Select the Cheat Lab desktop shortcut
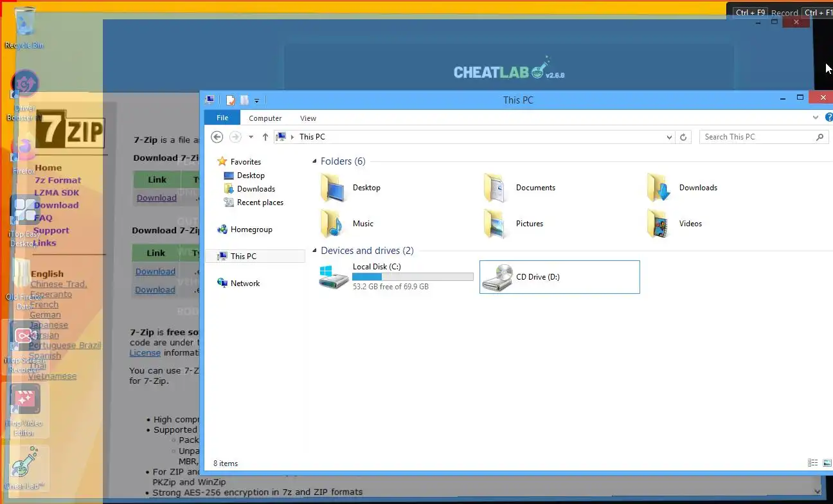Screen dimensions: 833x504 click(24, 468)
